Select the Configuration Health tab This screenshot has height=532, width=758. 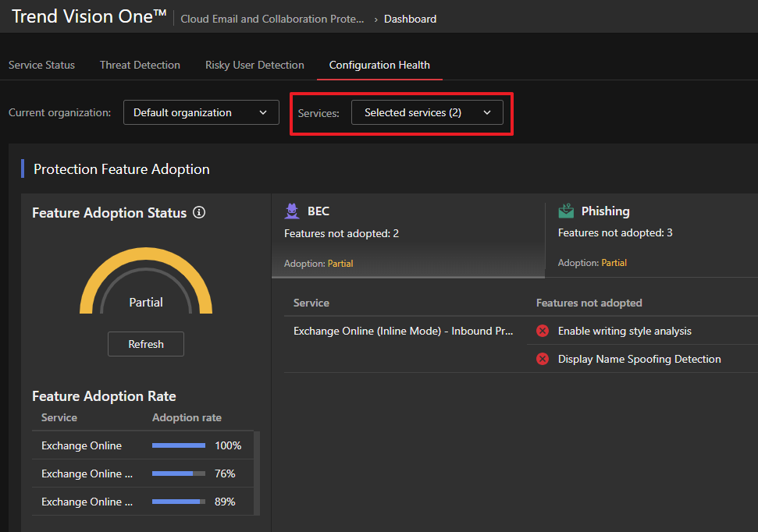(379, 65)
